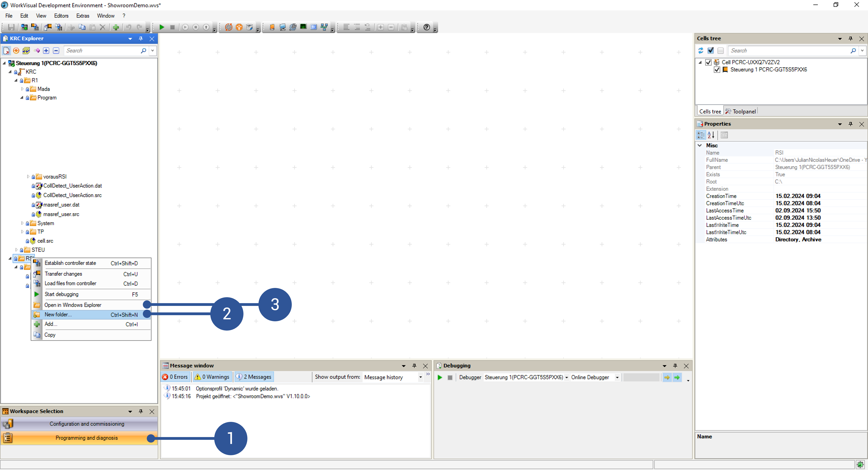Screen dimensions: 868x470
Task: Open the File menu
Action: (x=9, y=16)
